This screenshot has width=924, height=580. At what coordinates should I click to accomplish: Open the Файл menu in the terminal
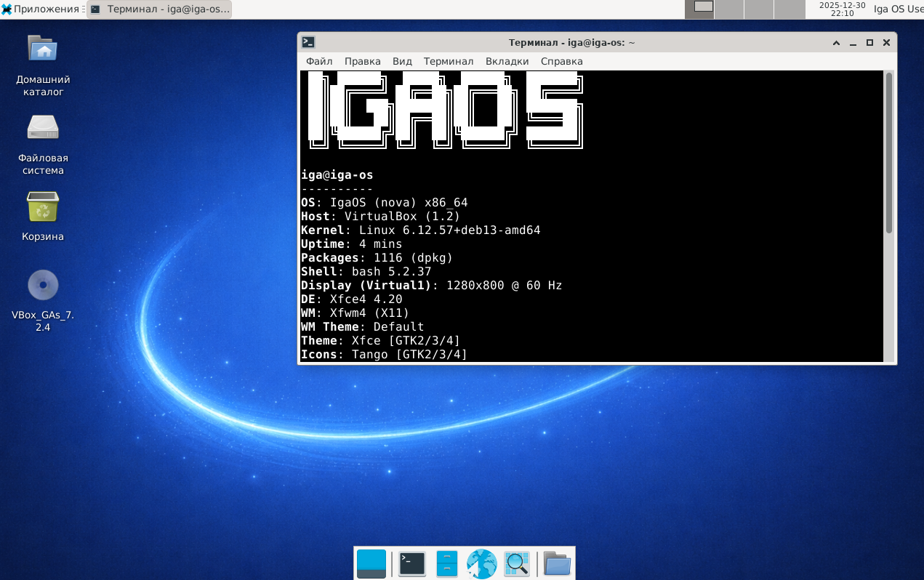coord(319,62)
